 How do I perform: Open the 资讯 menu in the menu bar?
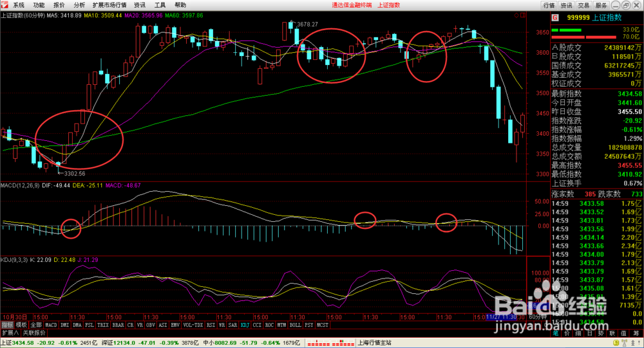click(x=140, y=5)
